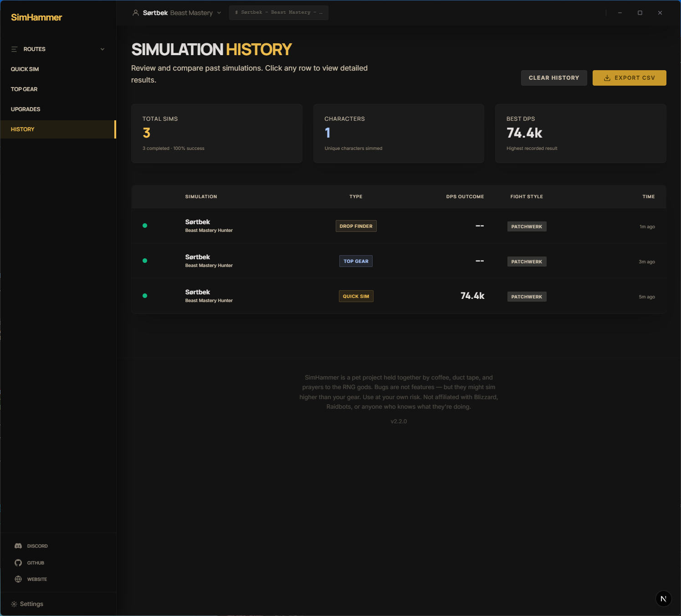Open the Website globe icon
The width and height of the screenshot is (681, 616).
click(18, 579)
